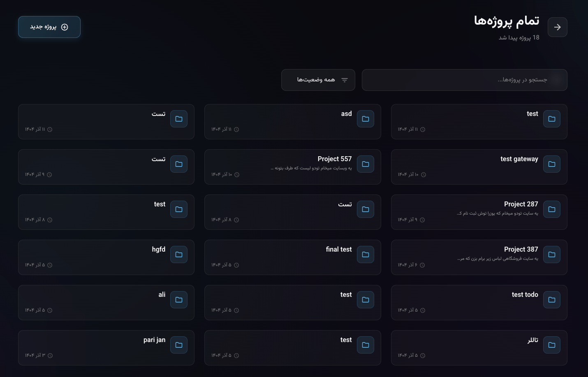Click the filter lines icon in status dropdown
The width and height of the screenshot is (588, 377).
coord(345,80)
